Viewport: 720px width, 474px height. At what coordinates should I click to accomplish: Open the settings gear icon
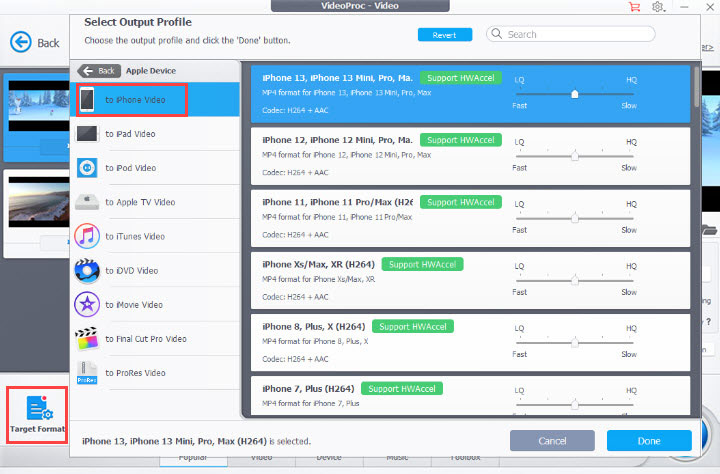click(658, 7)
